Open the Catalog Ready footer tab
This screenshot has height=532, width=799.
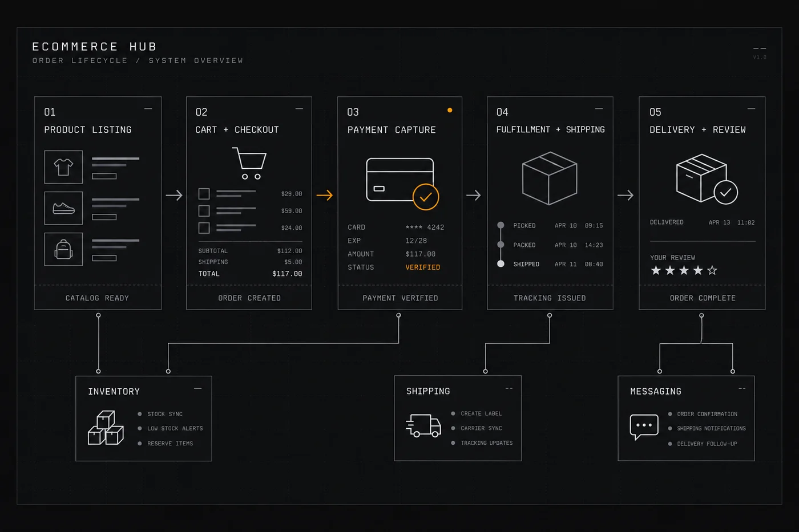pos(98,298)
